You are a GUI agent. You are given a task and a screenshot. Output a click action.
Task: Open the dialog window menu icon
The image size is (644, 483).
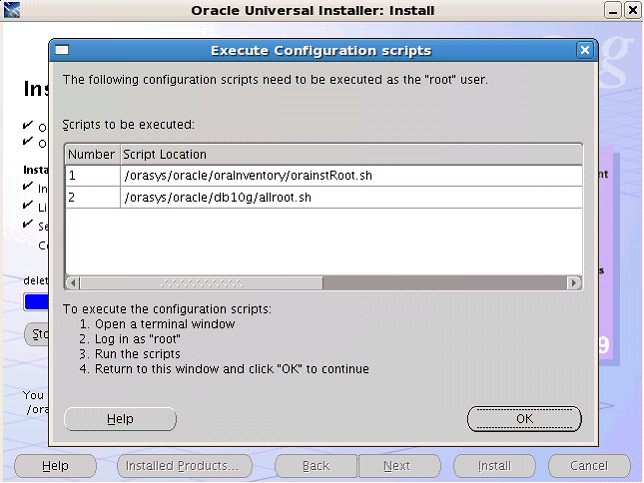(x=62, y=50)
